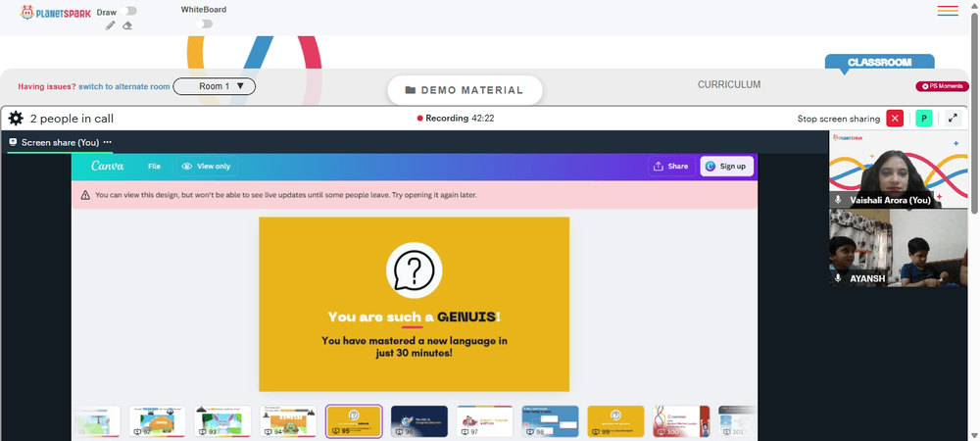
Task: Click Vaishali Arora's microphone icon
Action: coord(838,200)
